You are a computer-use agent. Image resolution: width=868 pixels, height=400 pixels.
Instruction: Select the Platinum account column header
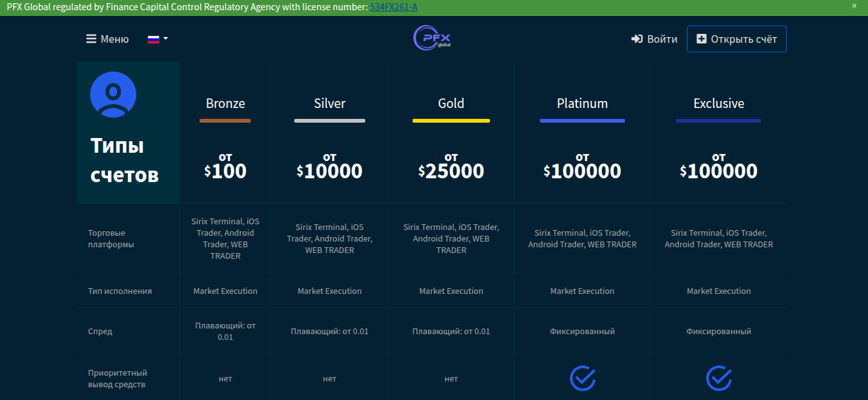tap(582, 103)
